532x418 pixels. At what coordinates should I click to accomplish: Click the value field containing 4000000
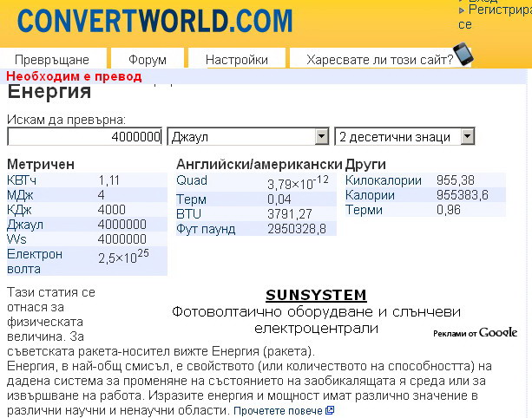(85, 137)
